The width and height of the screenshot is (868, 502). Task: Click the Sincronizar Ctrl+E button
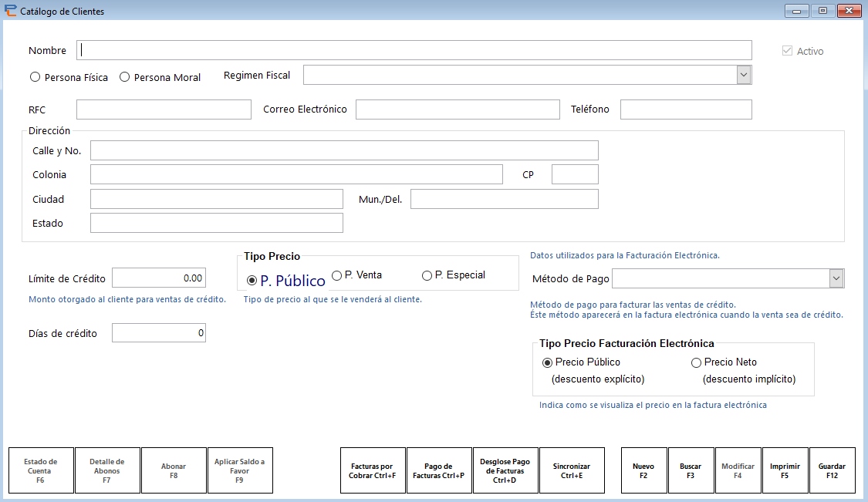[x=572, y=470]
